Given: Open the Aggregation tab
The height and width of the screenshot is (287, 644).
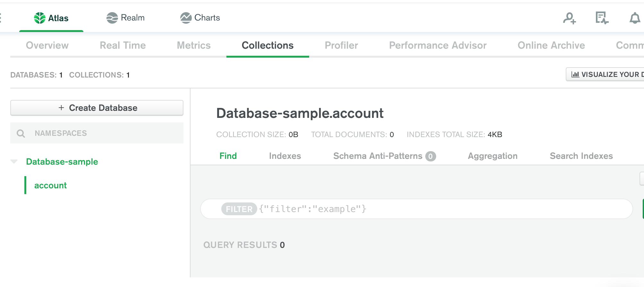Looking at the screenshot, I should pyautogui.click(x=492, y=156).
